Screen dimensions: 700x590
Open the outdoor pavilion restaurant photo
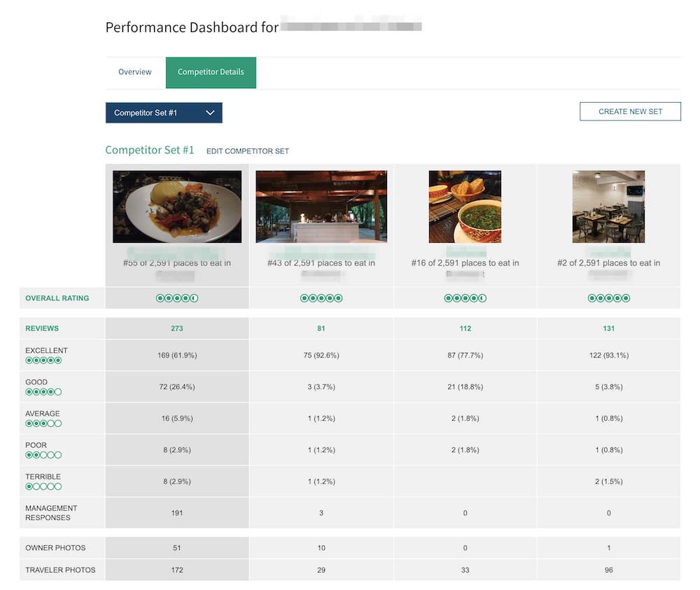coord(321,206)
